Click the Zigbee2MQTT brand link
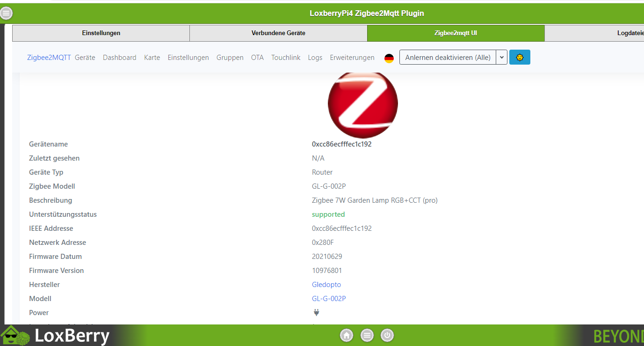 point(49,58)
